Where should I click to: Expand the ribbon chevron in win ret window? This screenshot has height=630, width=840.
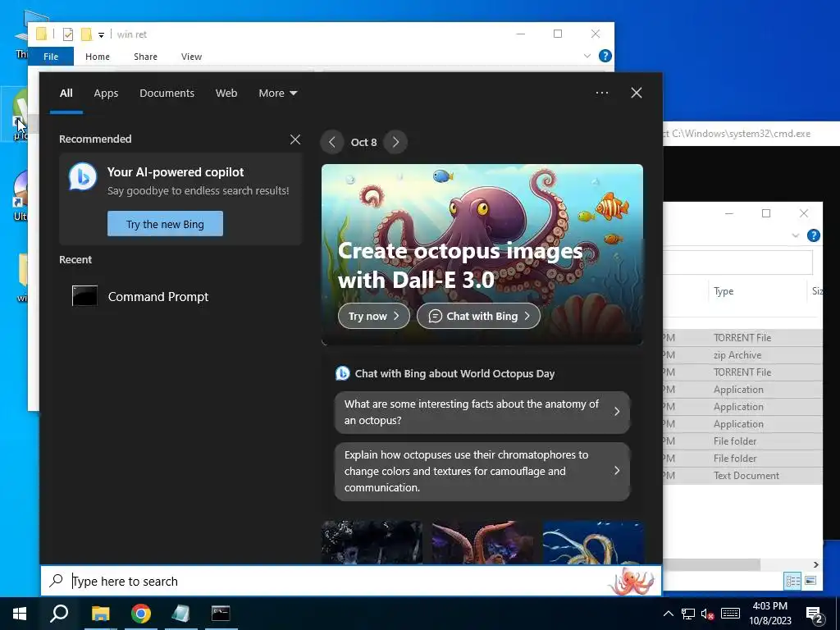tap(587, 56)
